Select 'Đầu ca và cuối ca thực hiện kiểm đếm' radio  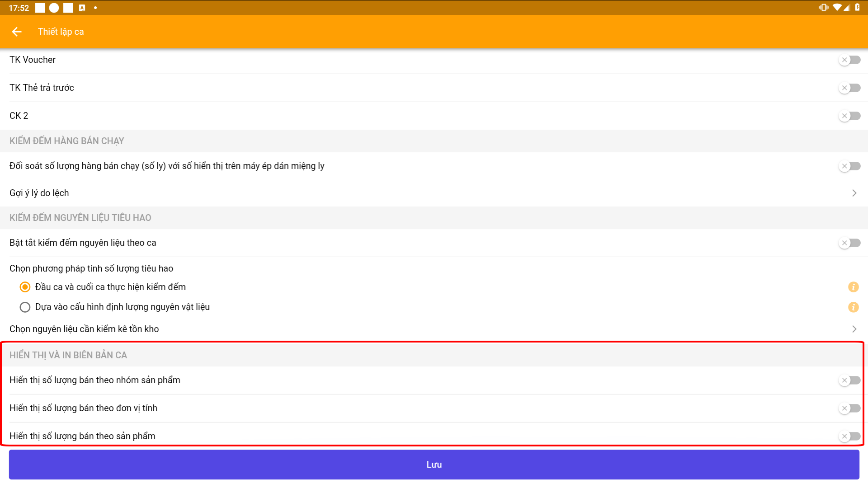[25, 287]
